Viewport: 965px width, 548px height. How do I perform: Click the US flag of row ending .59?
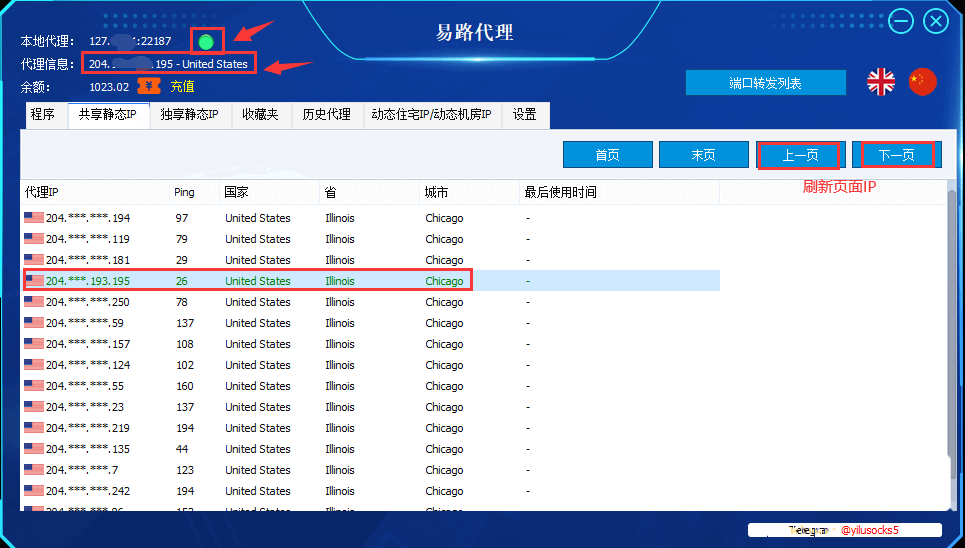(34, 322)
